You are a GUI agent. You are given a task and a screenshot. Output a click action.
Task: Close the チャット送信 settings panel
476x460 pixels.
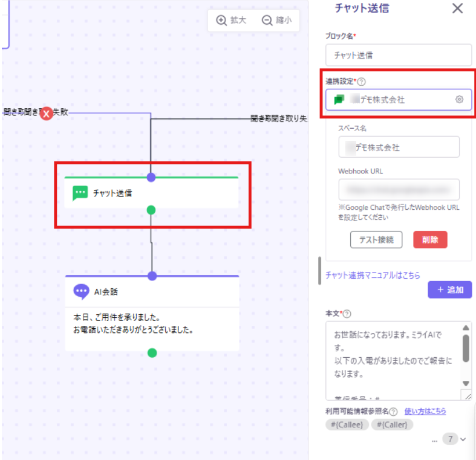[458, 8]
